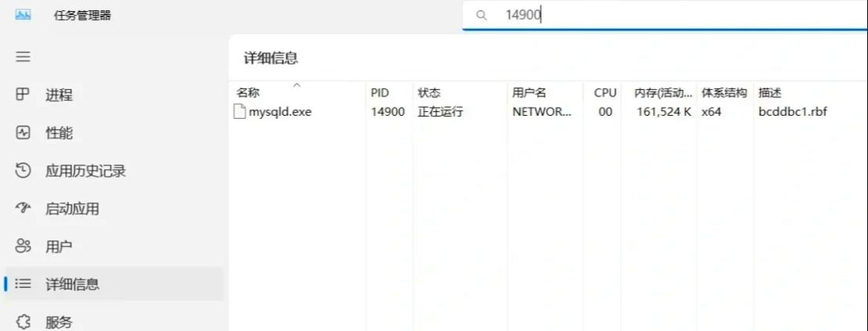Click the 性能 chart icon
The height and width of the screenshot is (331, 868).
point(23,133)
